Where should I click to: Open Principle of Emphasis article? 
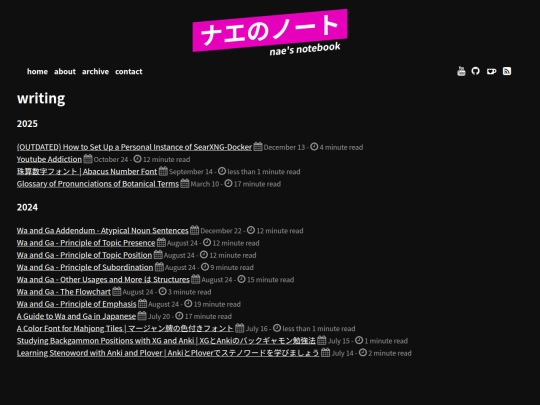pyautogui.click(x=76, y=304)
